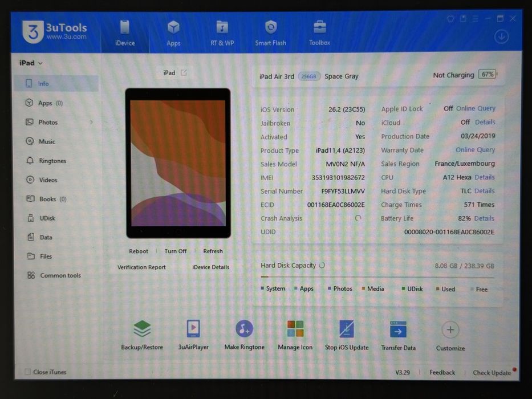Screen dimensions: 532x399
Task: Click the UDisk legend color square
Action: (x=403, y=289)
